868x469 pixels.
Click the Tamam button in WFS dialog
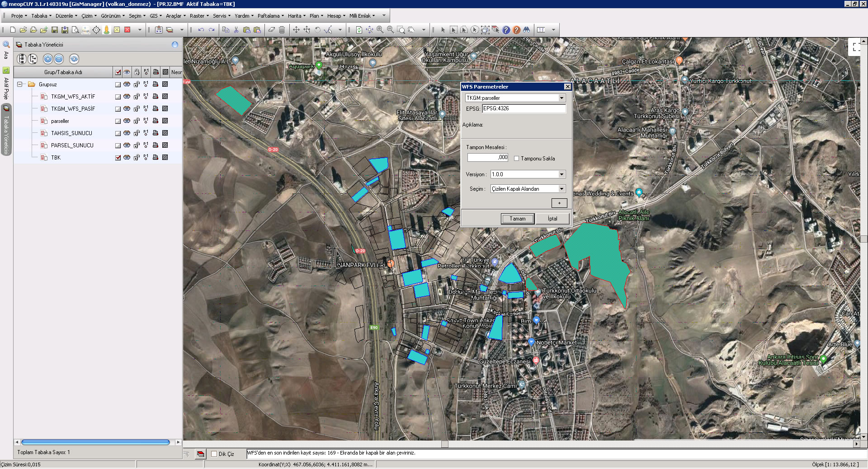(x=518, y=219)
